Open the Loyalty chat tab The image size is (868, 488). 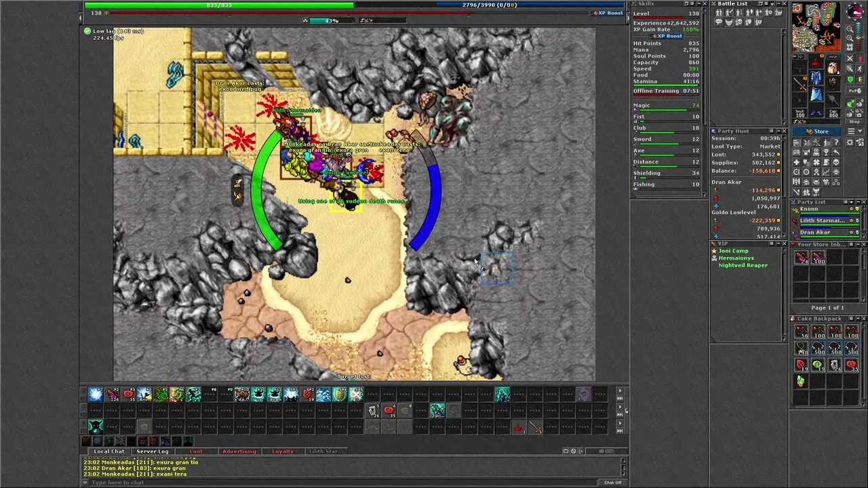click(283, 451)
